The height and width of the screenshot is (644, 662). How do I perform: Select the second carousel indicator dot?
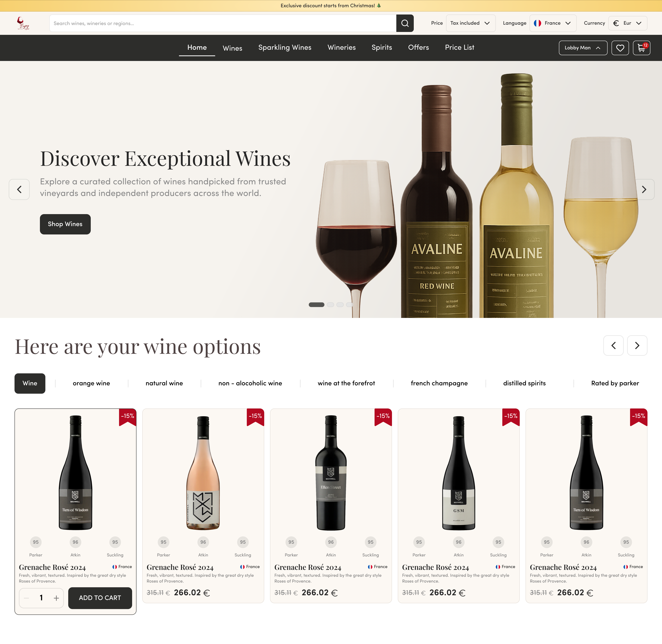[330, 305]
